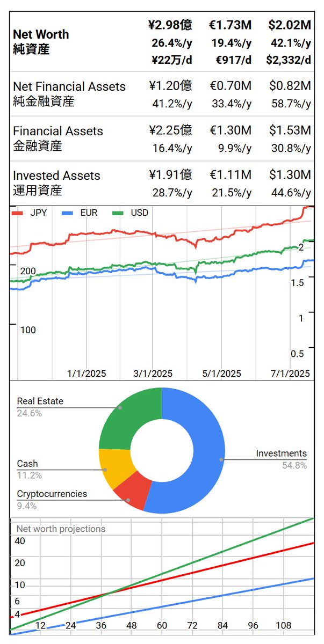Click the €1.73M net worth value
324x644 pixels.
click(229, 25)
